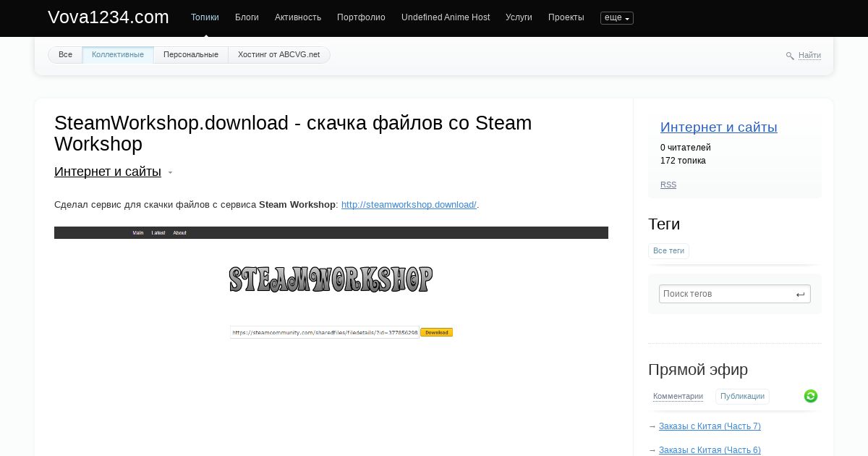Click the '172 топика' text in the sidebar
868x456 pixels.
683,161
